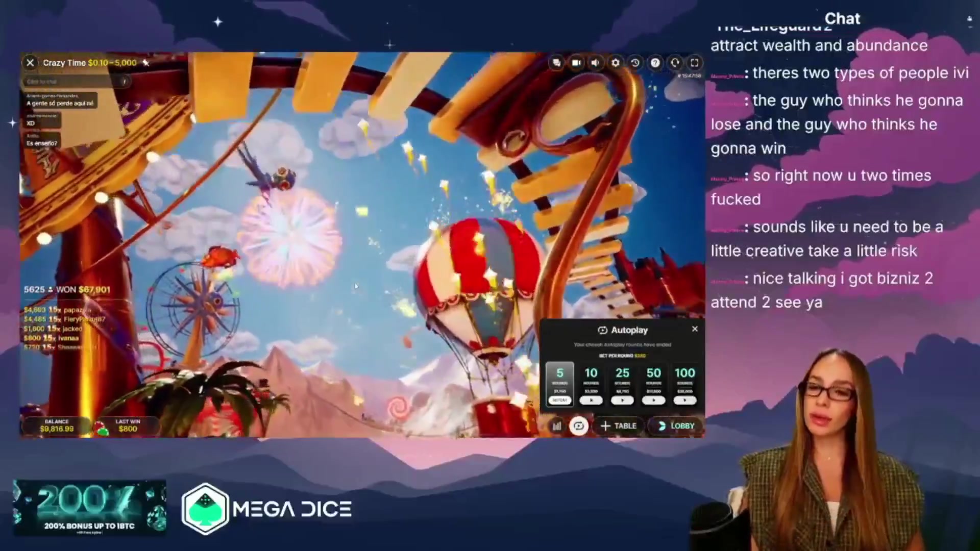Image resolution: width=980 pixels, height=551 pixels.
Task: Start autoplay for 50 rounds
Action: 653,400
